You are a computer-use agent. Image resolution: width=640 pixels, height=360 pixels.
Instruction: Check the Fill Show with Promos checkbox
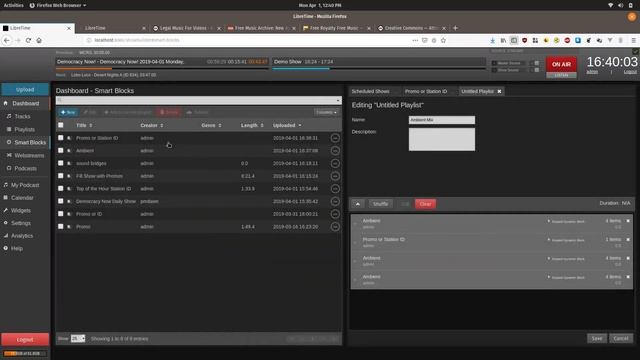tap(61, 176)
